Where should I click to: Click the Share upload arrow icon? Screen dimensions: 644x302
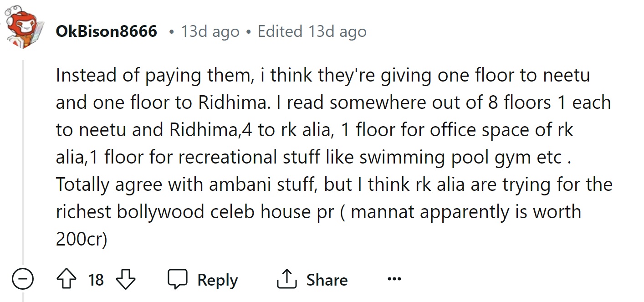[x=287, y=280]
